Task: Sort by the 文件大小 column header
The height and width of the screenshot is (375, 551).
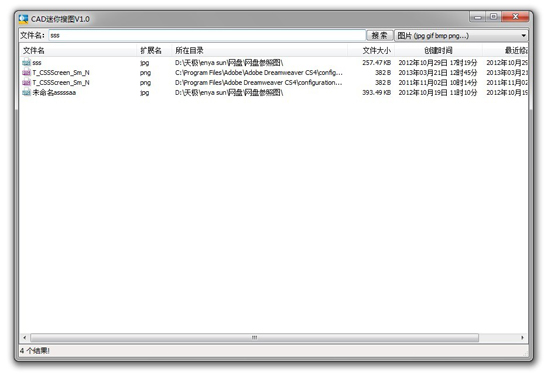Action: 371,50
